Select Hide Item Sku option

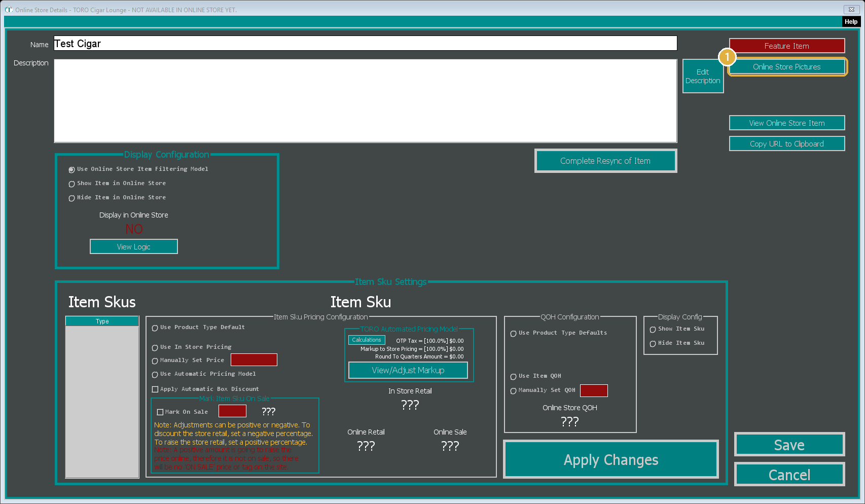(677, 343)
